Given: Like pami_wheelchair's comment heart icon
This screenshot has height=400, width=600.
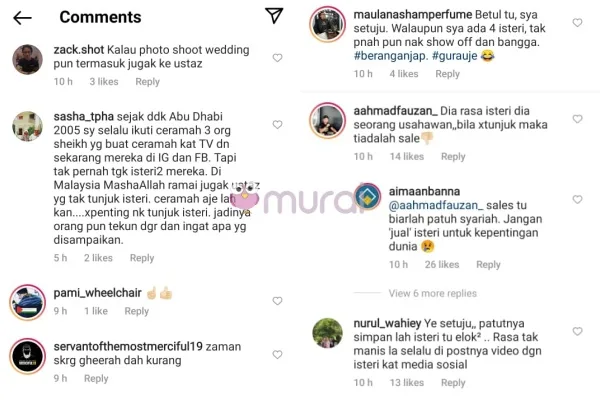Looking at the screenshot, I should point(277,301).
